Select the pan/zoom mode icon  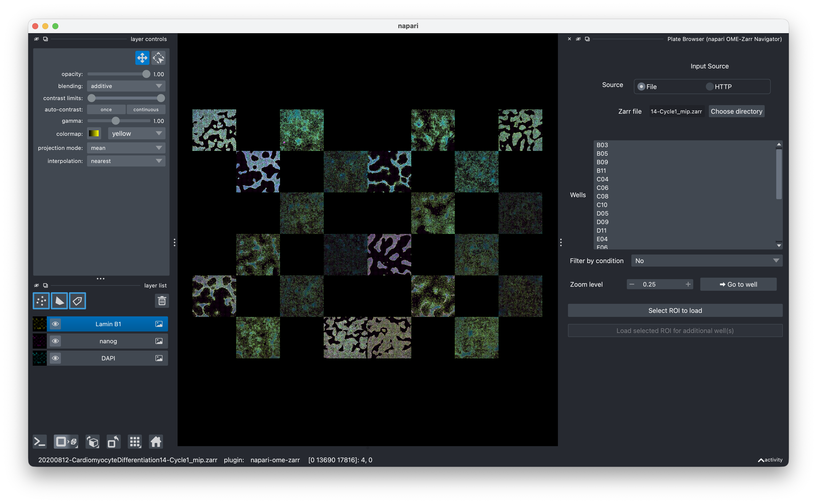pos(142,58)
